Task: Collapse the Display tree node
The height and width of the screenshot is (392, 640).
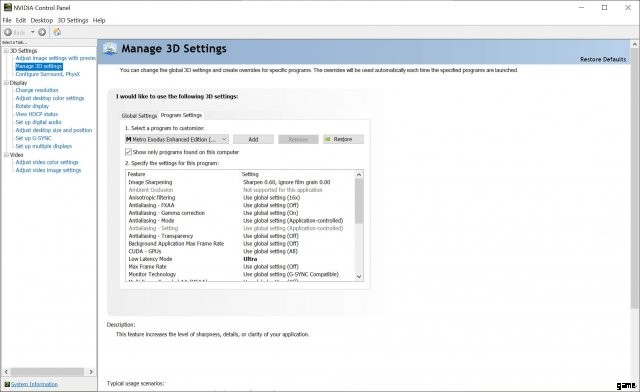Action: pyautogui.click(x=6, y=82)
